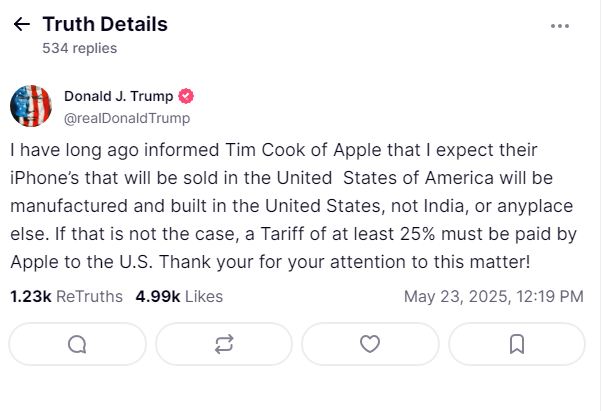This screenshot has height=411, width=603.
Task: Click the red verified badge
Action: [x=186, y=97]
